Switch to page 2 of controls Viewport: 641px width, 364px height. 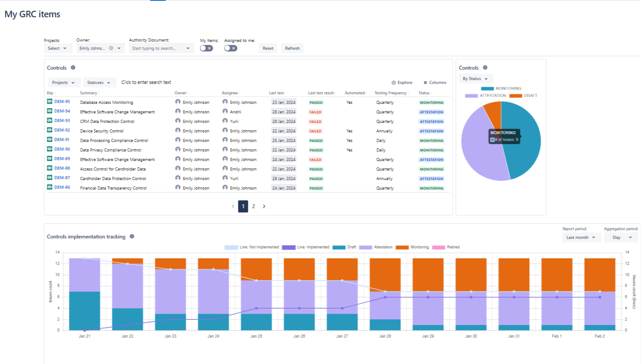[254, 206]
